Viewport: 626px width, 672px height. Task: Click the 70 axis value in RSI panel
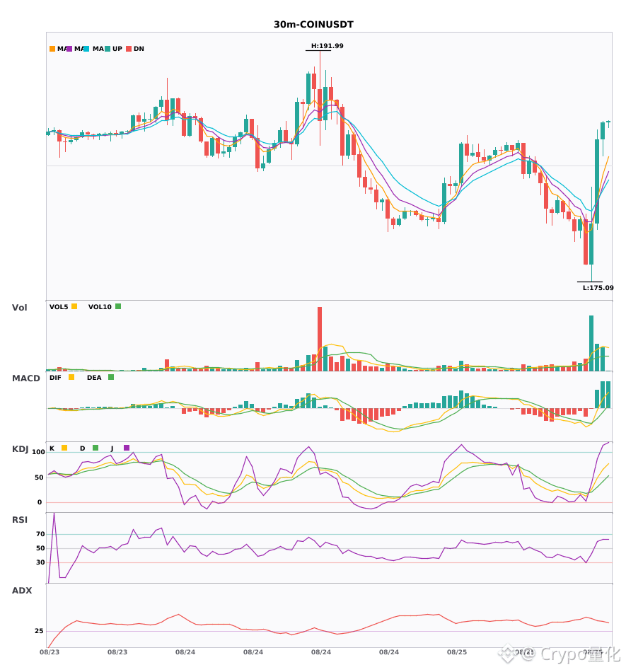(41, 534)
